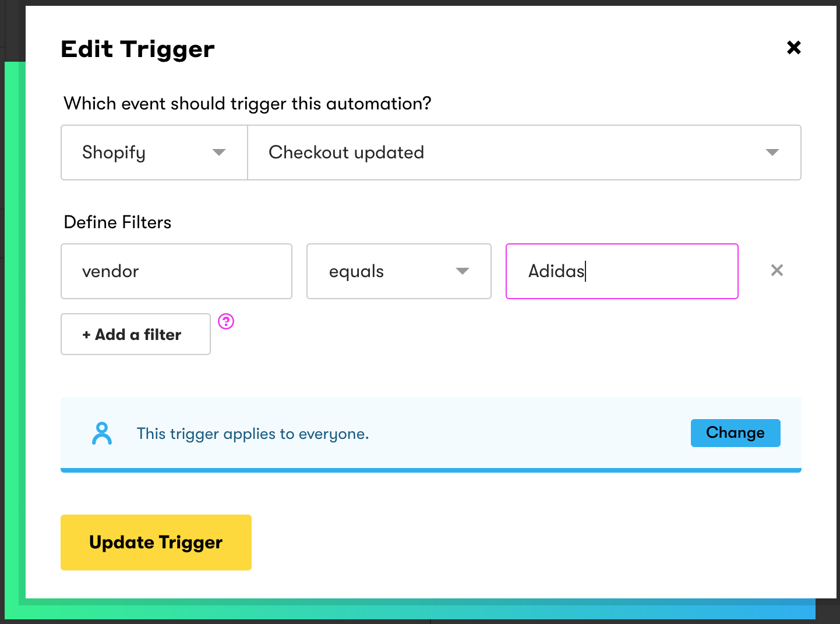
Task: Click into the Adidas value field
Action: (622, 271)
